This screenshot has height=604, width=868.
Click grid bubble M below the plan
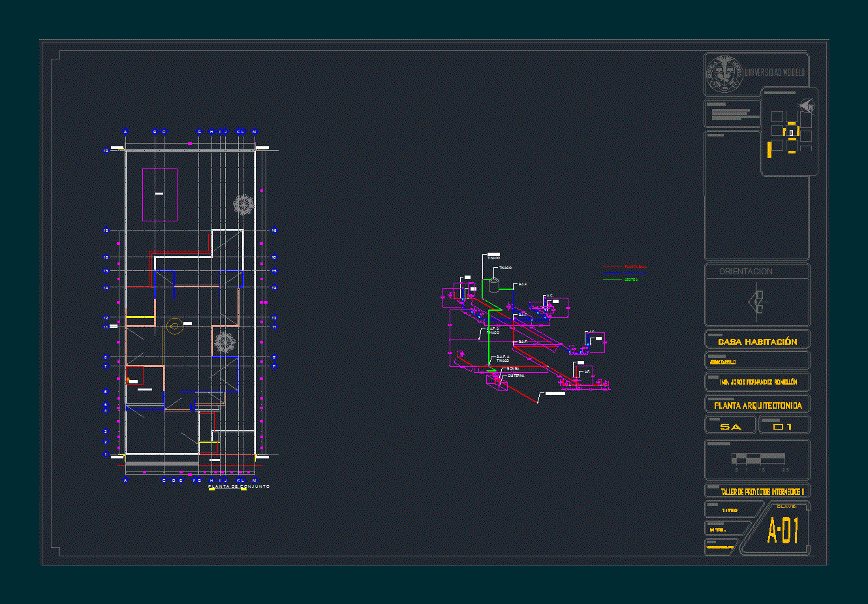click(x=254, y=480)
